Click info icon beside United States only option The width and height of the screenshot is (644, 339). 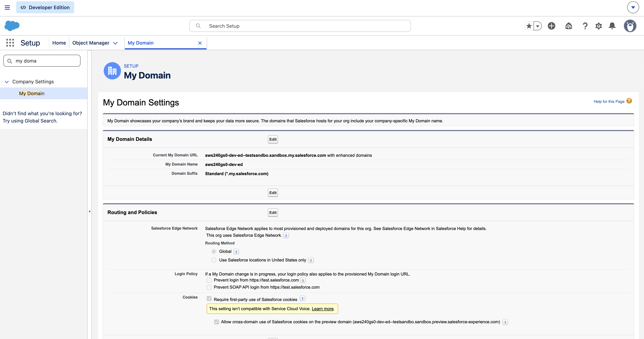pyautogui.click(x=311, y=260)
